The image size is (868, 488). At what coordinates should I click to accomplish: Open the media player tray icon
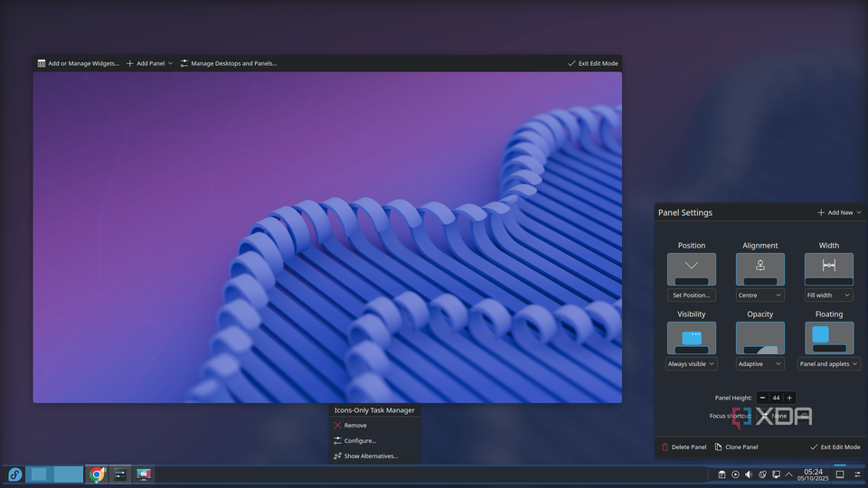tap(735, 474)
